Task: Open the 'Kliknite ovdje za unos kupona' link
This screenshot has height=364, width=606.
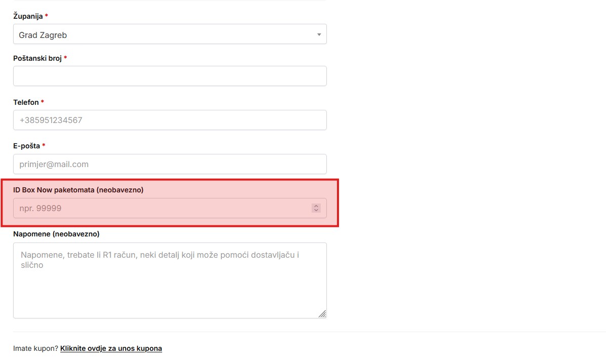Action: pos(111,348)
